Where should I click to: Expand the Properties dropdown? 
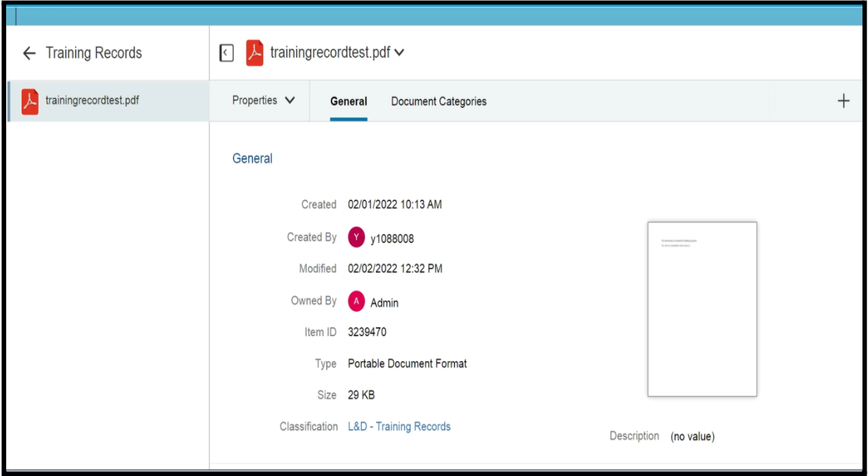pyautogui.click(x=263, y=100)
